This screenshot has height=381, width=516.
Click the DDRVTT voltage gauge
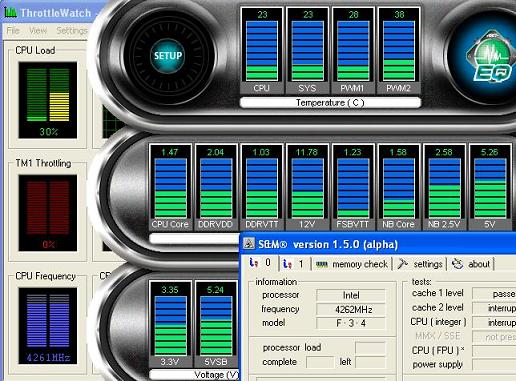point(261,187)
